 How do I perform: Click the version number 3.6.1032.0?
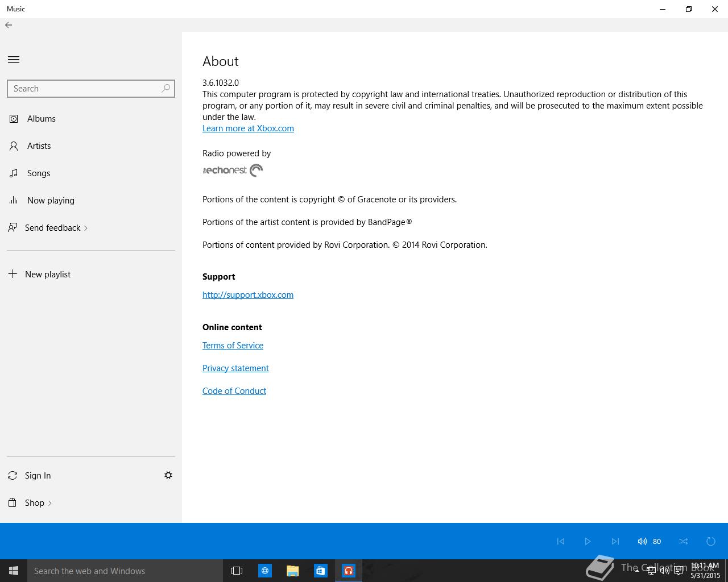[x=221, y=83]
